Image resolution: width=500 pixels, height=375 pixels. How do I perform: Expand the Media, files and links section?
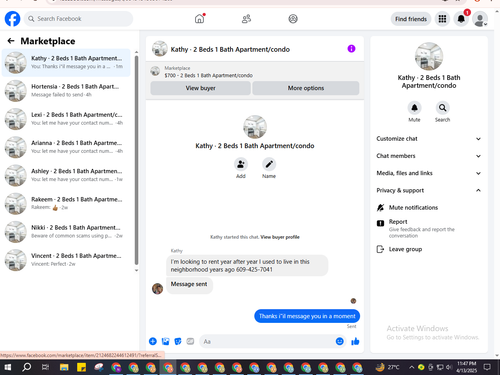click(429, 173)
